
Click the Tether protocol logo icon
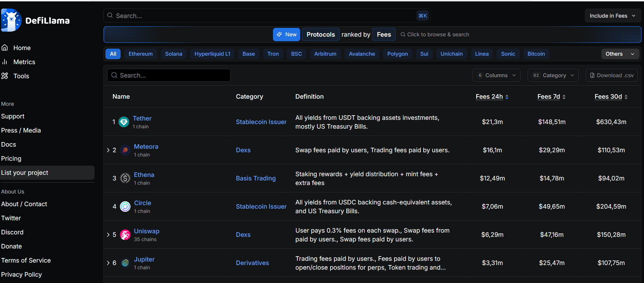124,122
